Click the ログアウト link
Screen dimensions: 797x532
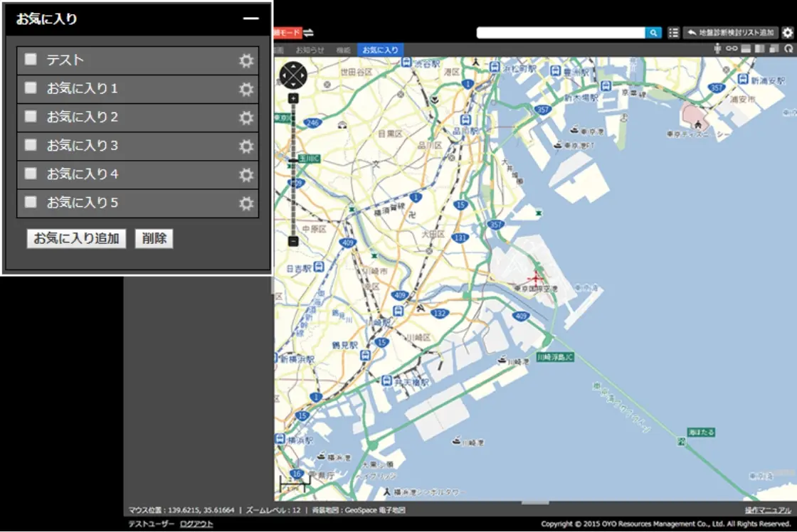196,523
